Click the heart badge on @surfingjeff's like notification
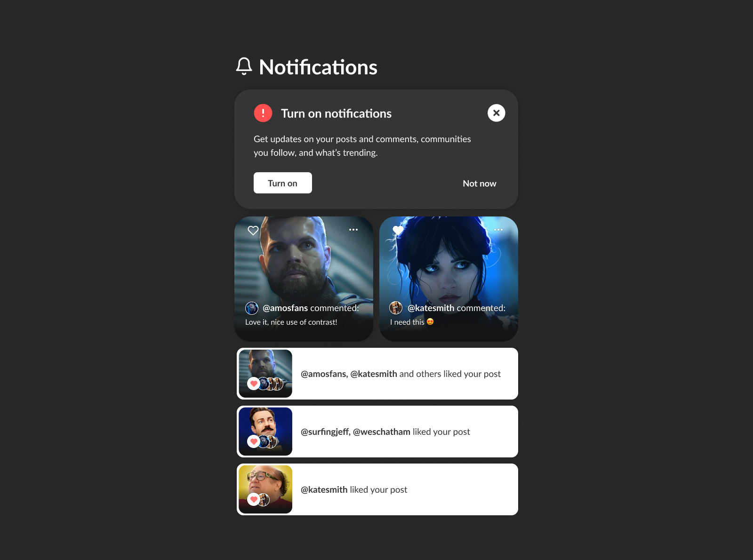753x560 pixels. [x=254, y=442]
